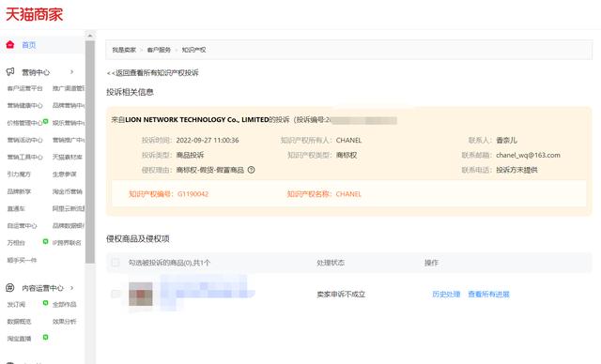Click the email chanel_wq@163.com
Viewport: 601px width, 364px height.
(x=528, y=155)
